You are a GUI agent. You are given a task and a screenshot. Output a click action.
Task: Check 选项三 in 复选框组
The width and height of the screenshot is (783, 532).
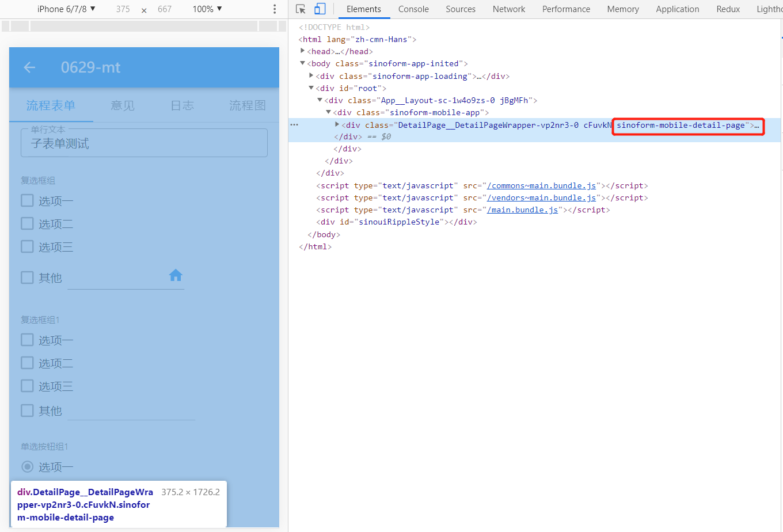pyautogui.click(x=27, y=246)
